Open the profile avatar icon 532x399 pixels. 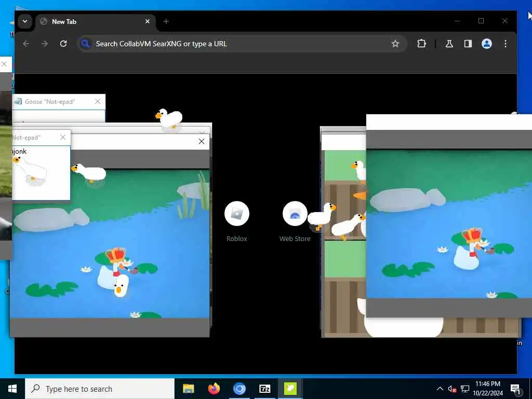click(486, 44)
